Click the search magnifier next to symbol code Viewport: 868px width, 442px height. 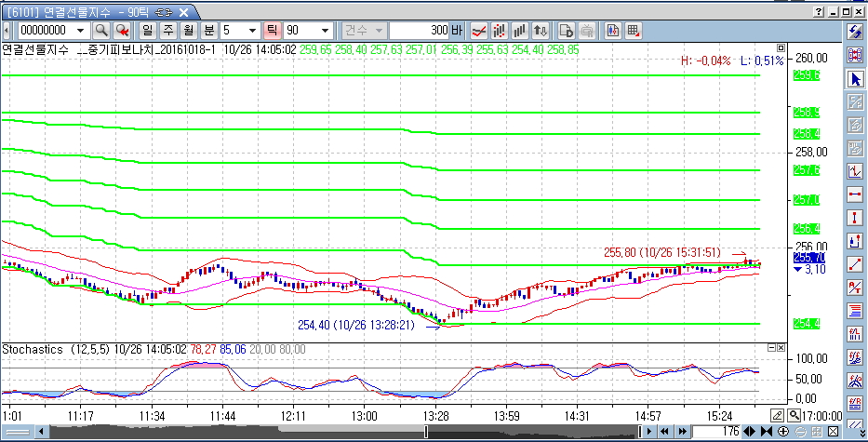pyautogui.click(x=100, y=30)
